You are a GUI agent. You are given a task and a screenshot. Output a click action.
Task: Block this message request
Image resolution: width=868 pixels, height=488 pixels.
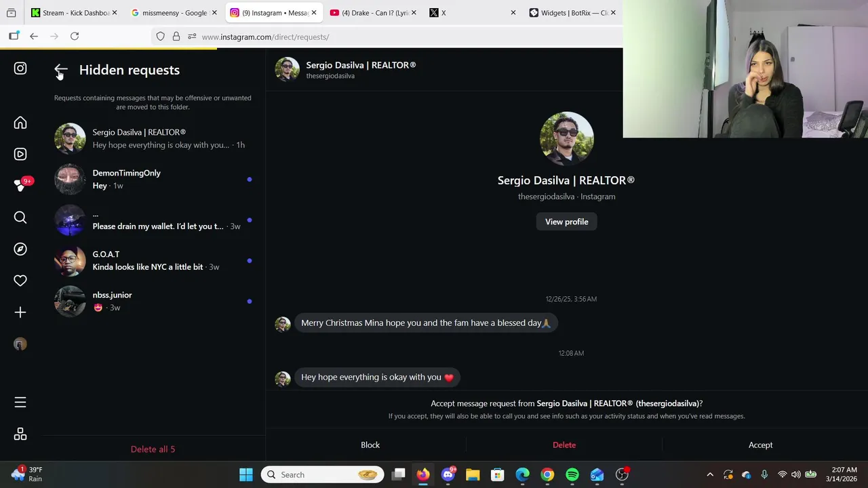(370, 445)
